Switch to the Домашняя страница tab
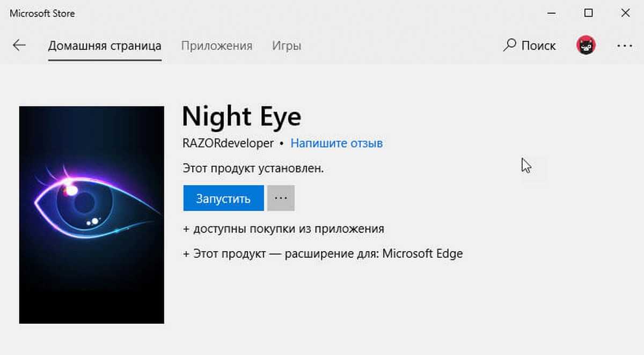The height and width of the screenshot is (355, 644). [x=105, y=46]
